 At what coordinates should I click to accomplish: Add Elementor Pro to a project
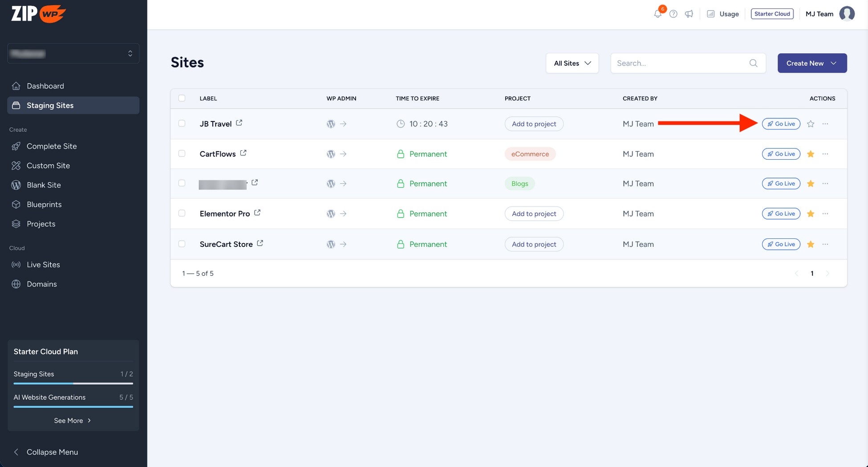point(534,213)
